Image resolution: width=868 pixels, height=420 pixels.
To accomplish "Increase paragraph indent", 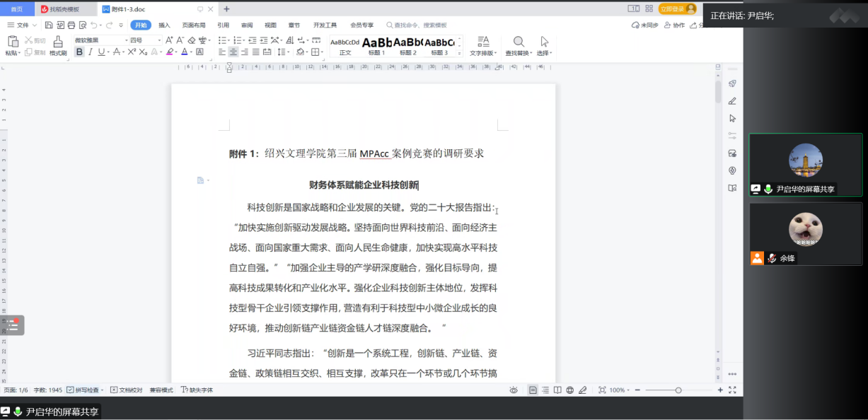I will point(263,40).
